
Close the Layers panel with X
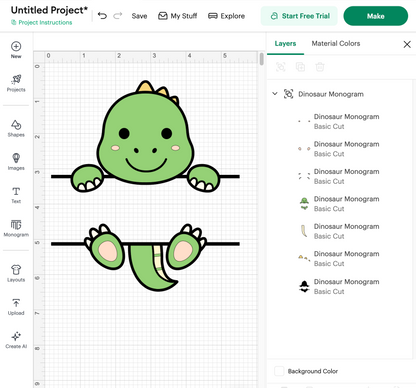[407, 44]
